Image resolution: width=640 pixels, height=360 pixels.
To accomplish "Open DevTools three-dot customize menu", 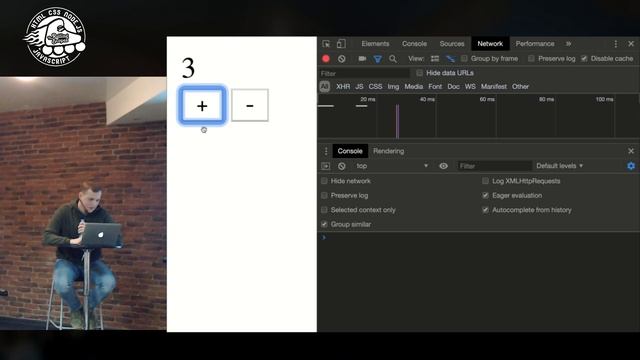I will click(x=616, y=44).
